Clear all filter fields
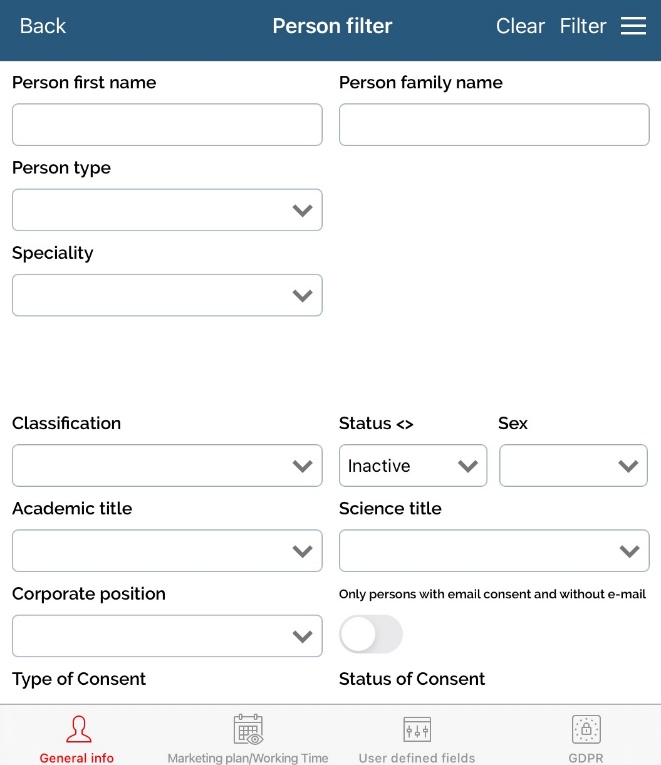 coord(520,26)
